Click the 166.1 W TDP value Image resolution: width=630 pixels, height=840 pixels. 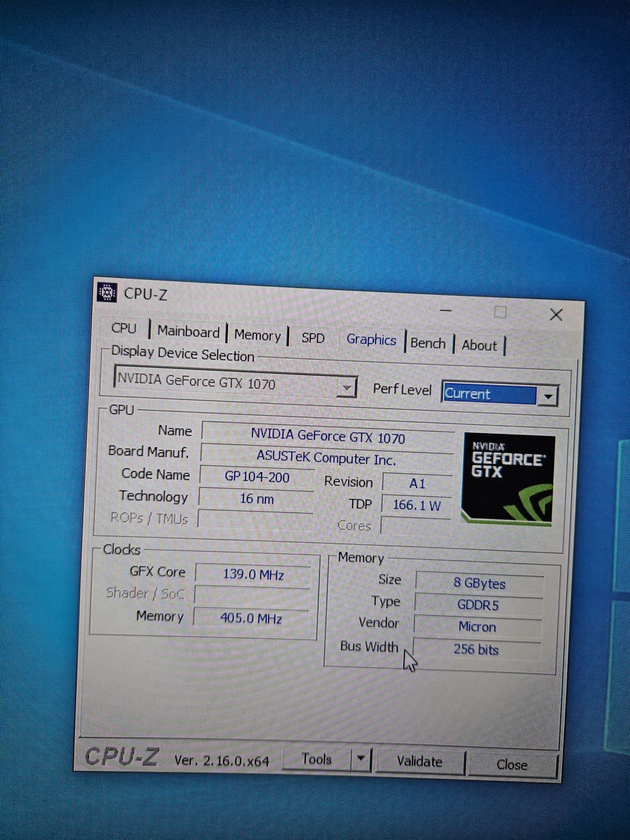pyautogui.click(x=416, y=505)
